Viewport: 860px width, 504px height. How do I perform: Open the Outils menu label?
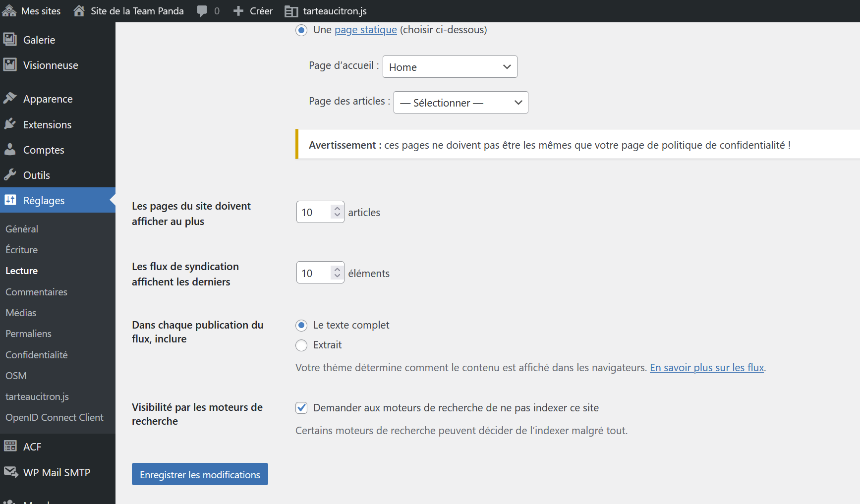(x=37, y=175)
